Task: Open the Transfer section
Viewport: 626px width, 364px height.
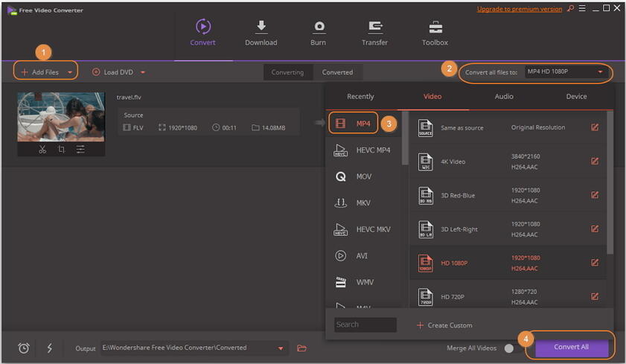Action: click(374, 33)
